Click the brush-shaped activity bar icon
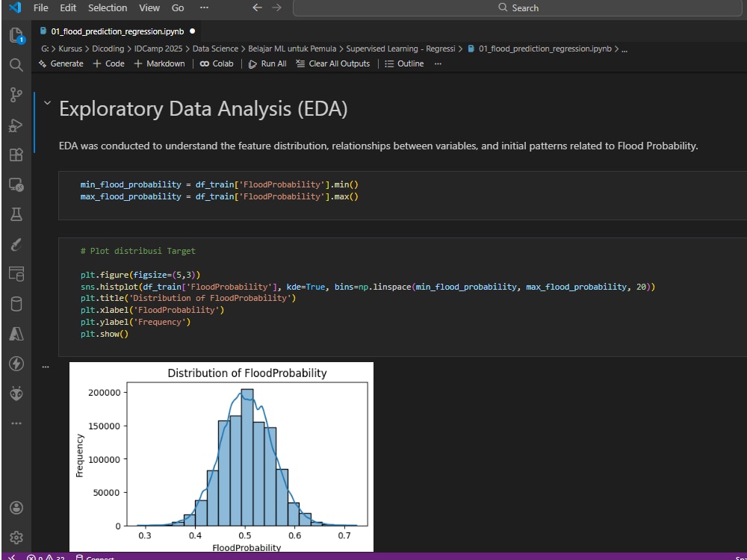 point(16,245)
